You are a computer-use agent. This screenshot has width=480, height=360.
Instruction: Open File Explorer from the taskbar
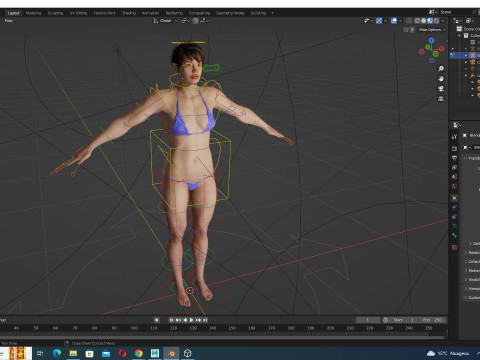(x=73, y=353)
